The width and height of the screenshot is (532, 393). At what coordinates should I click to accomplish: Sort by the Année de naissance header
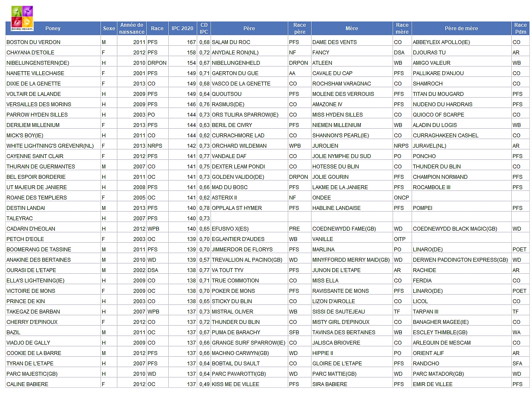[x=132, y=29]
